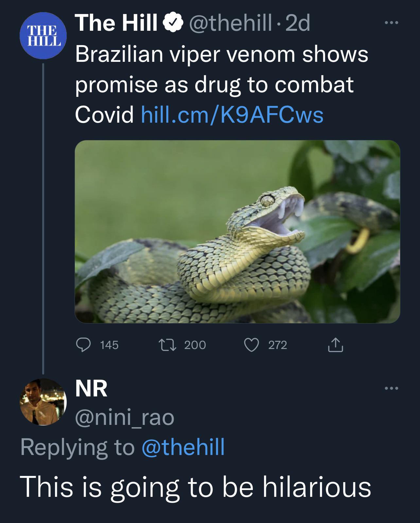
Task: Click The Hill profile avatar
Action: (x=43, y=36)
